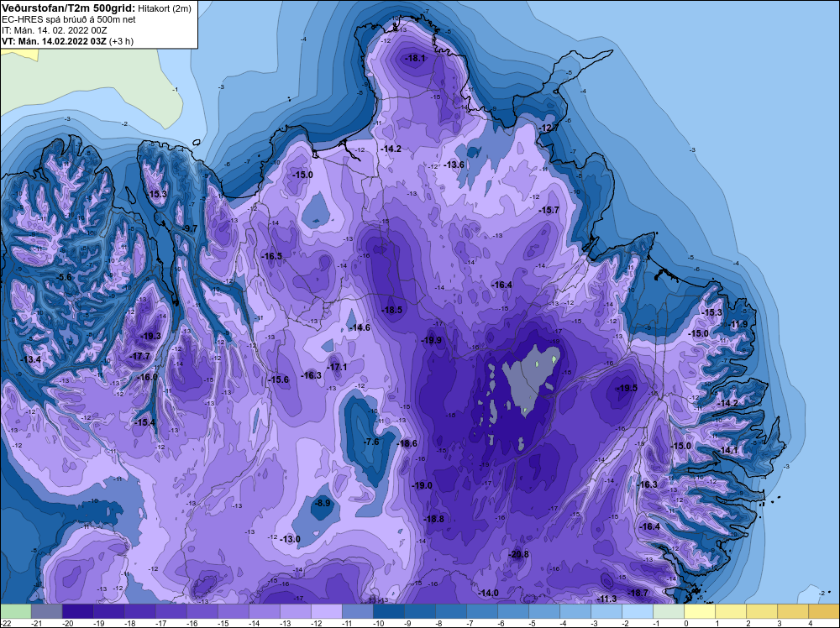
Task: Pick the legend swatch labeled -17
Action: [171, 611]
